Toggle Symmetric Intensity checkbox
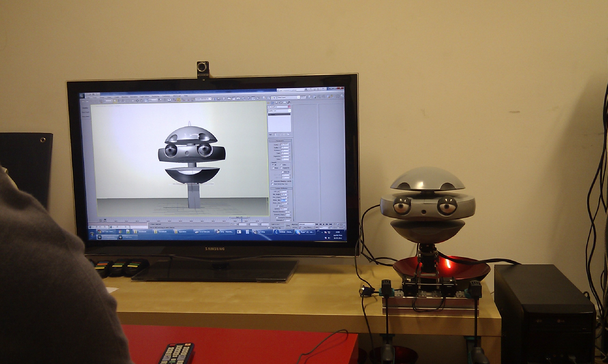This screenshot has height=364, width=608. [277, 217]
